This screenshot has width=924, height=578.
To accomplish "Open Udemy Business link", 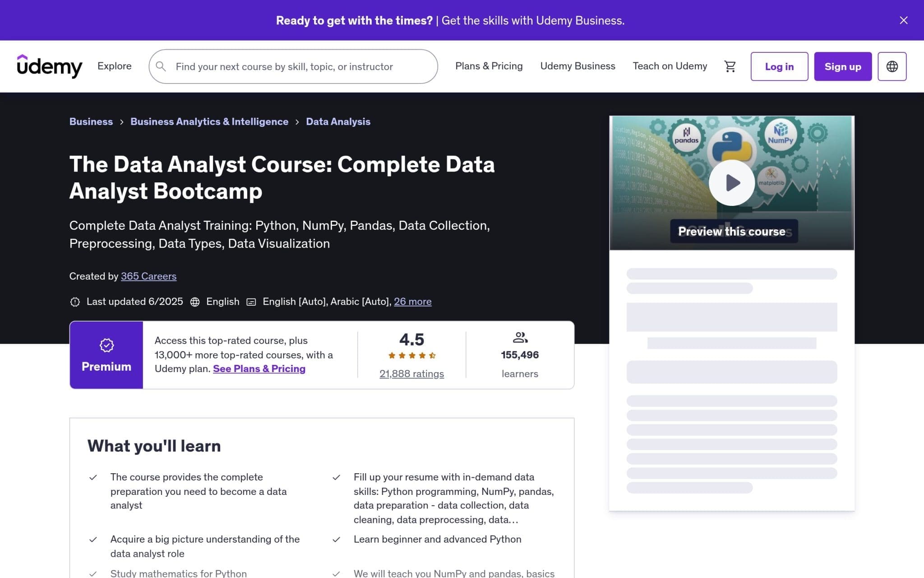I will [577, 66].
